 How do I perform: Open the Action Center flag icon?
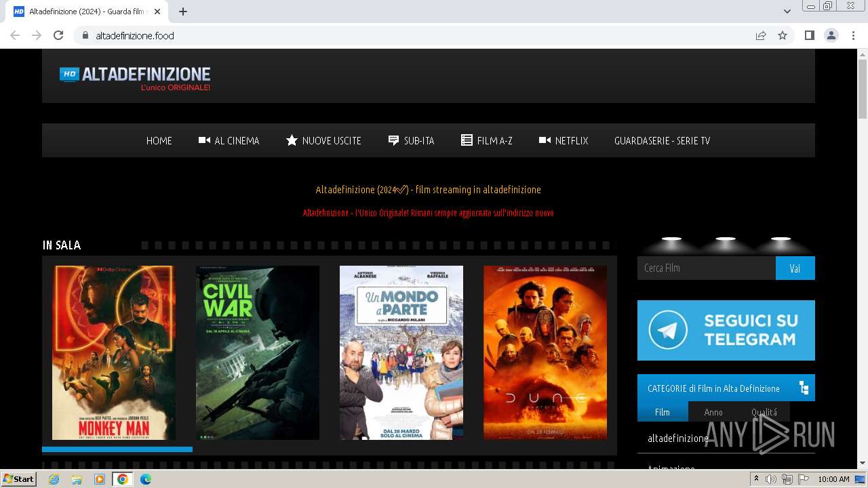click(x=804, y=479)
